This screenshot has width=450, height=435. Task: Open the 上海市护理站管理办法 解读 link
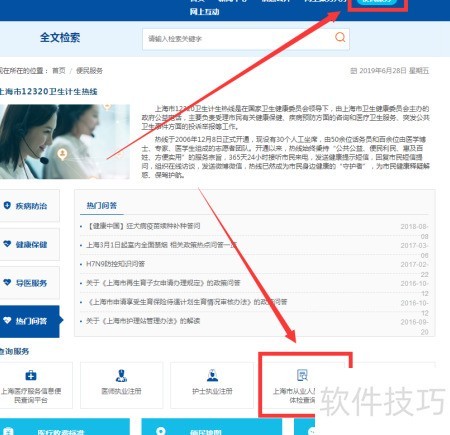[143, 321]
